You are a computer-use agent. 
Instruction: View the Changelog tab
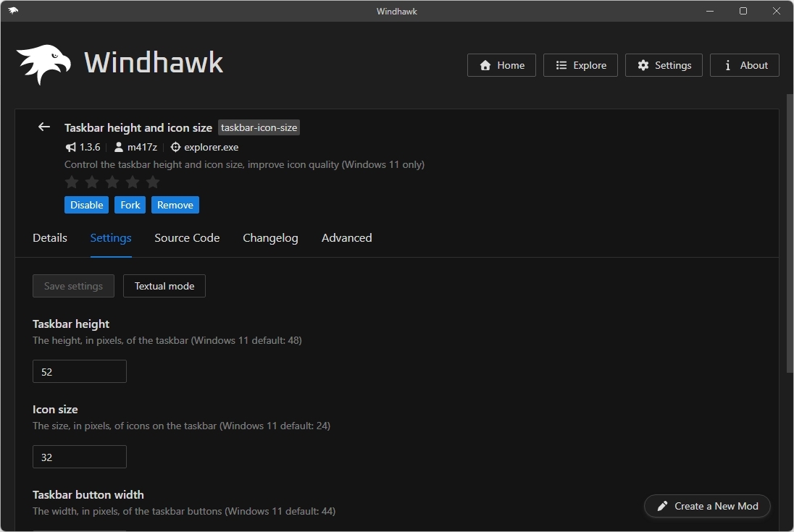coord(270,237)
